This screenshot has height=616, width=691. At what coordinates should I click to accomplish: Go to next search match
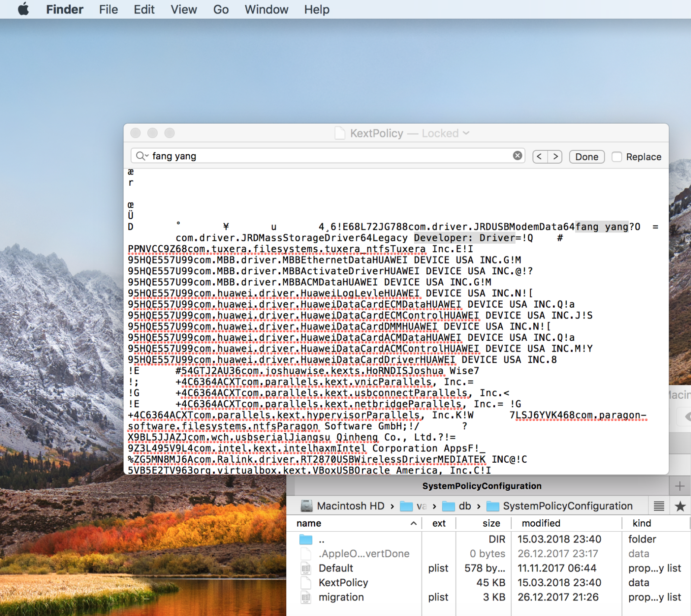555,156
